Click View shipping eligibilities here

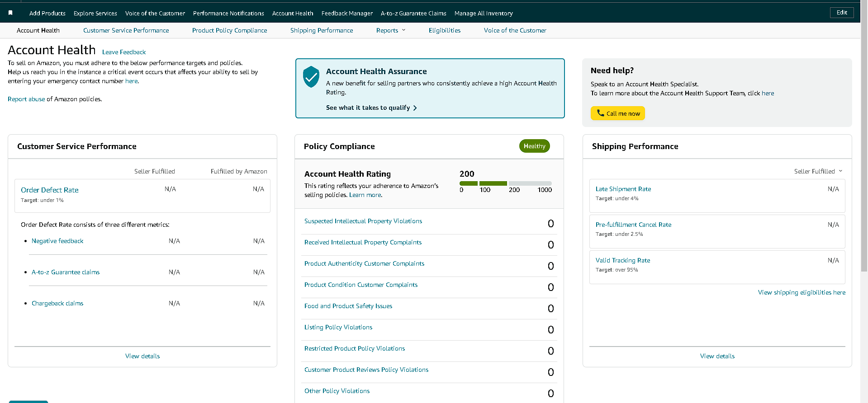pyautogui.click(x=802, y=292)
